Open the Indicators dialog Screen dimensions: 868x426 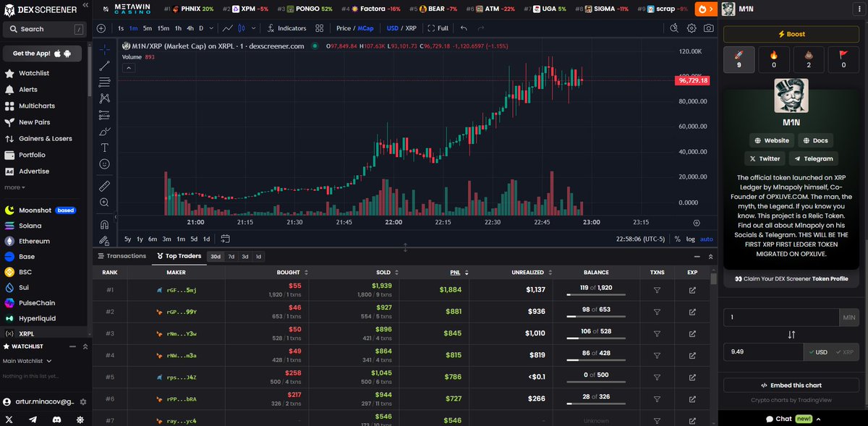pos(287,28)
